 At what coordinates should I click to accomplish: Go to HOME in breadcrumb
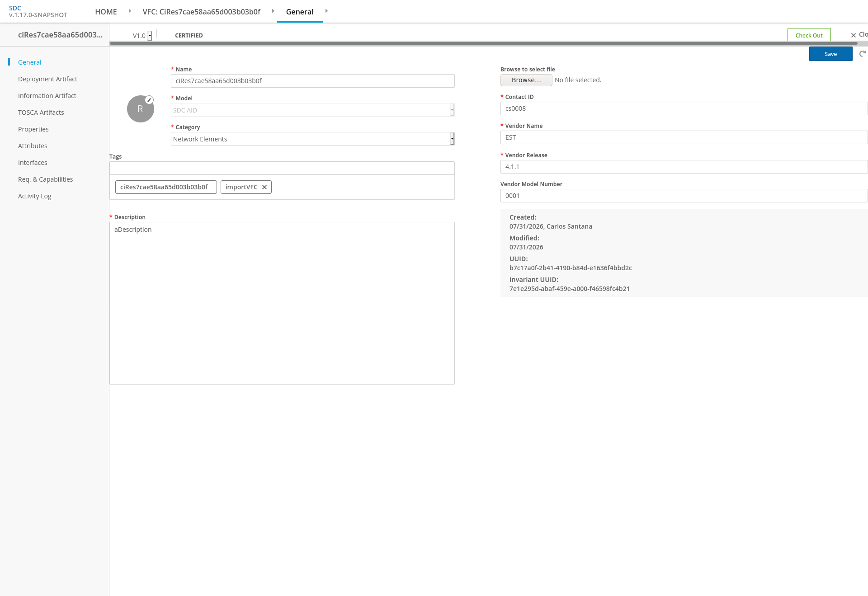(106, 12)
